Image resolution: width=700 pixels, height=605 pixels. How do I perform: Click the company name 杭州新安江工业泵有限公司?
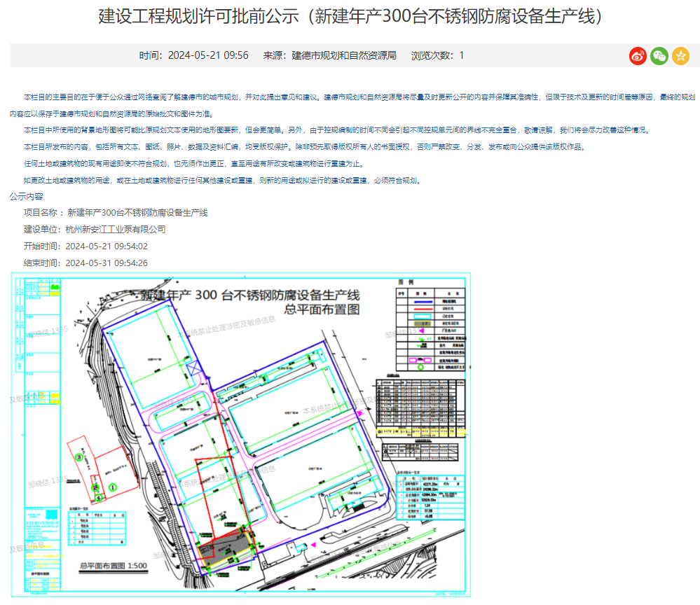116,229
